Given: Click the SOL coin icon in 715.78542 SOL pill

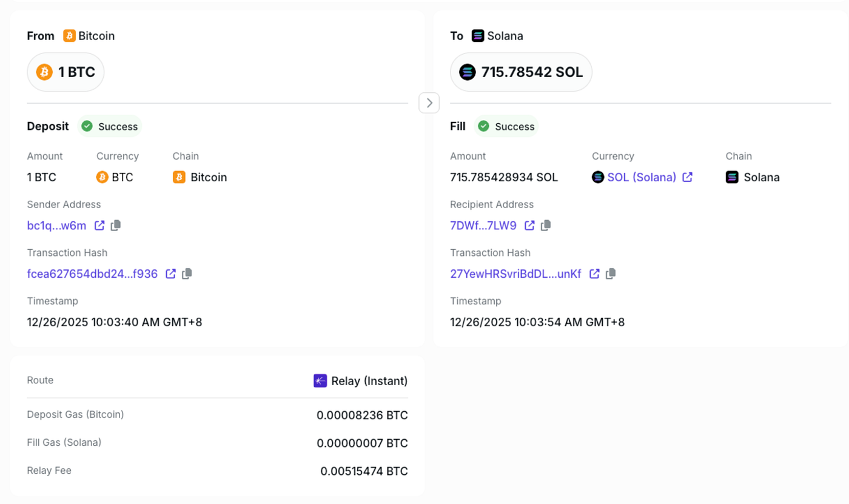Looking at the screenshot, I should click(468, 72).
